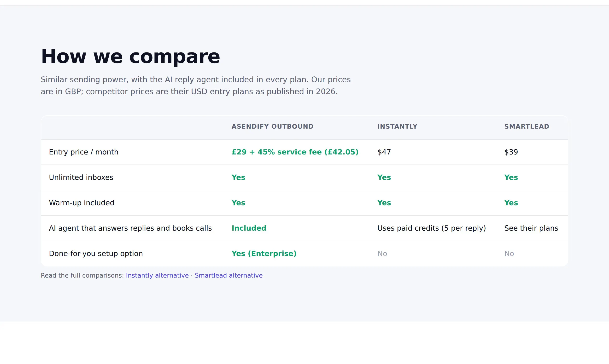Click Smartlead's 'No' in Done-for-you row
This screenshot has width=609, height=364.
point(509,254)
